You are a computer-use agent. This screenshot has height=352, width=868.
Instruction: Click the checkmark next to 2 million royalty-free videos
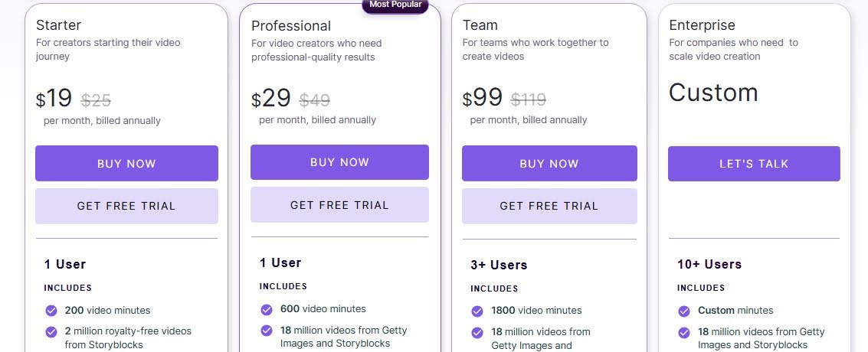(x=51, y=332)
